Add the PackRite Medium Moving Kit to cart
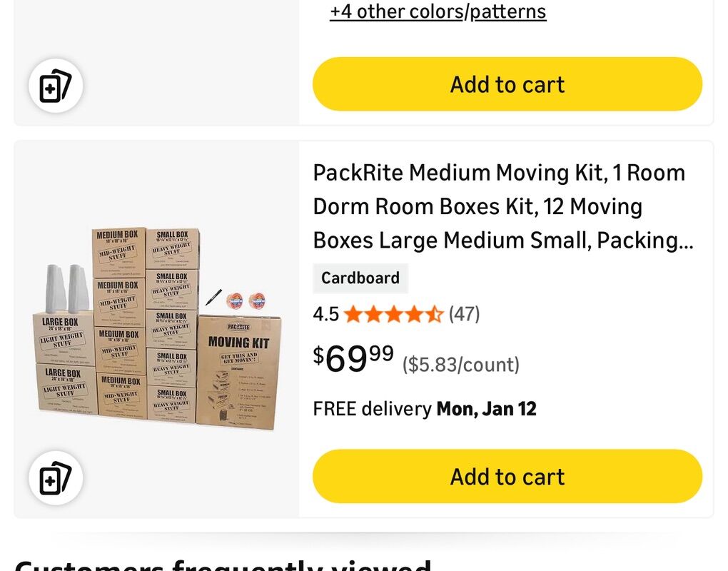This screenshot has height=571, width=728. point(507,476)
